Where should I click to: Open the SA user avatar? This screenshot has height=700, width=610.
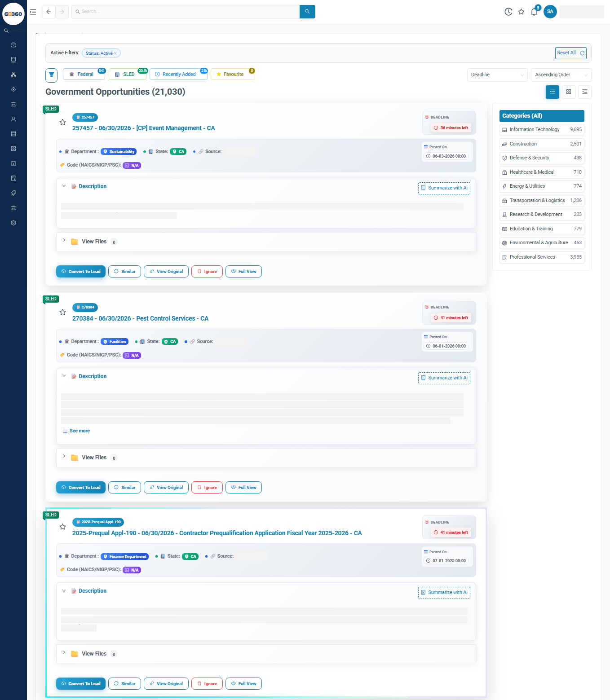[x=550, y=12]
